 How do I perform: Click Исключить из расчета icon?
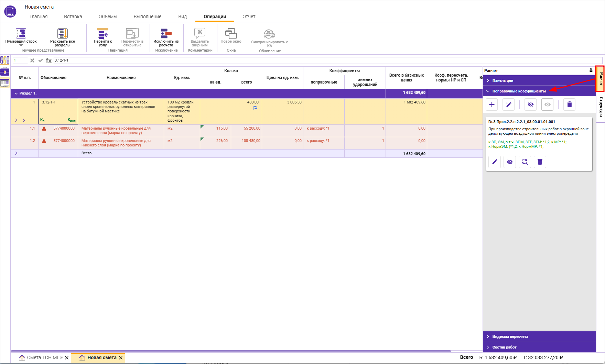pos(166,34)
